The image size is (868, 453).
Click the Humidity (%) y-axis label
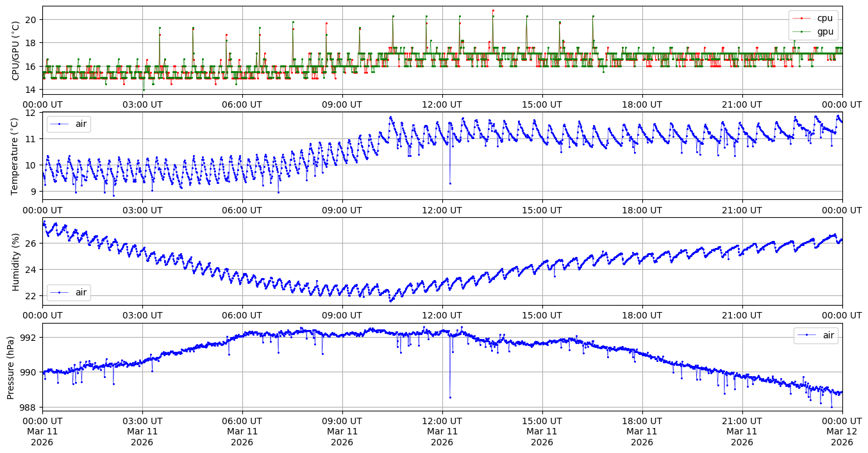click(16, 261)
